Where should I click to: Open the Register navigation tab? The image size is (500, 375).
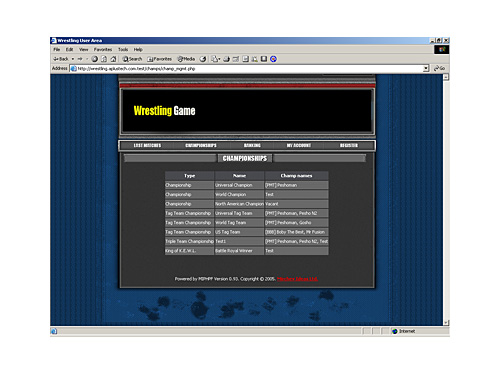[x=349, y=145]
